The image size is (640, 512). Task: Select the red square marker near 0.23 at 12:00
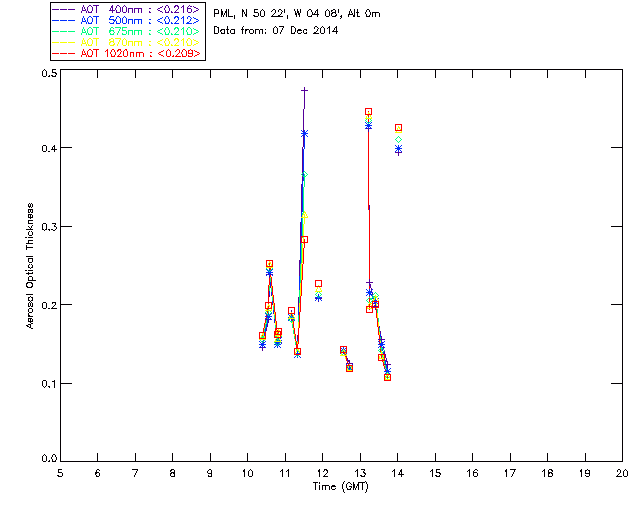318,283
